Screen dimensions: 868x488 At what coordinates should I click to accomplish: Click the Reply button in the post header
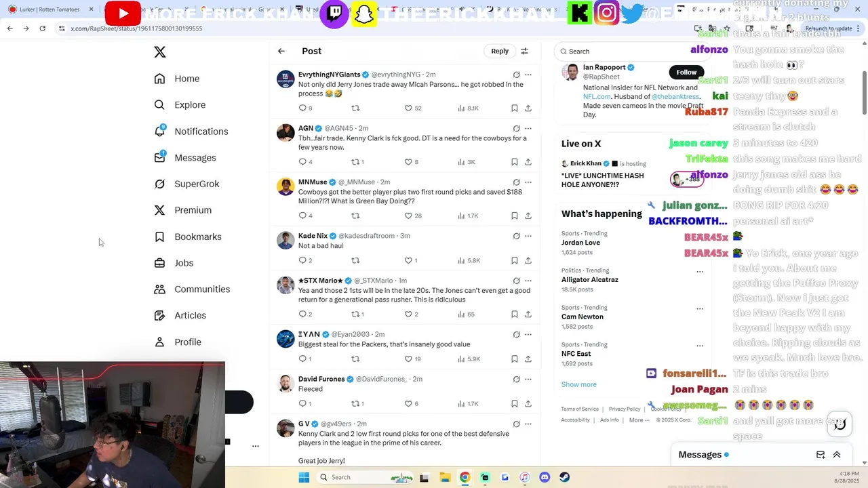500,51
